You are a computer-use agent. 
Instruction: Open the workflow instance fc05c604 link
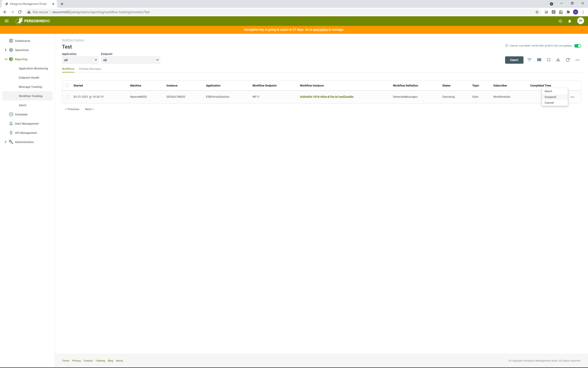tap(326, 97)
